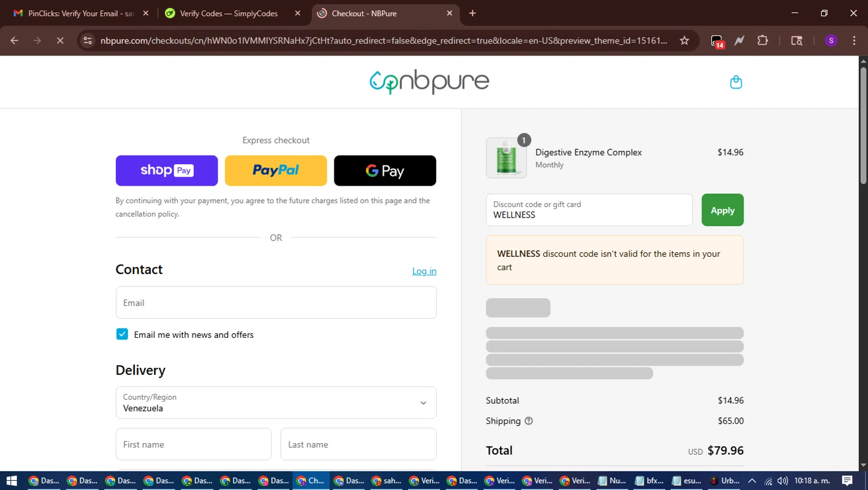Screen dimensions: 868x490
Task: Follow the Log in link
Action: coord(424,271)
